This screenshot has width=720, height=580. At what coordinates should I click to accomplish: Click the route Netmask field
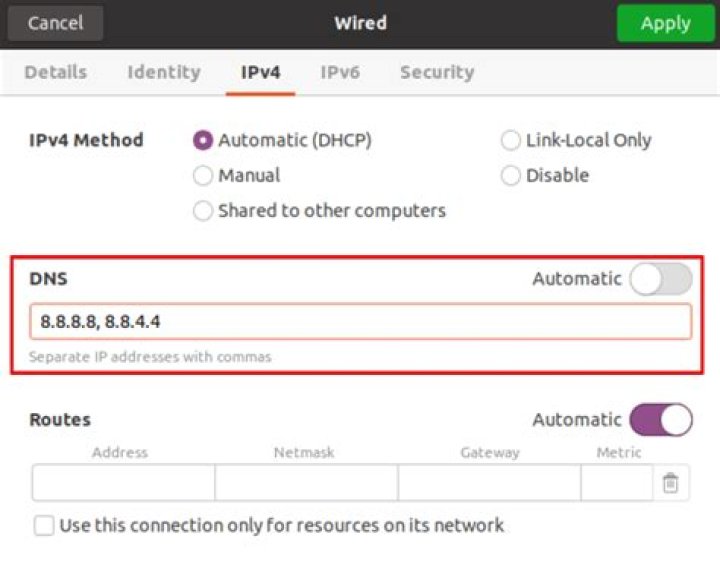click(x=306, y=483)
